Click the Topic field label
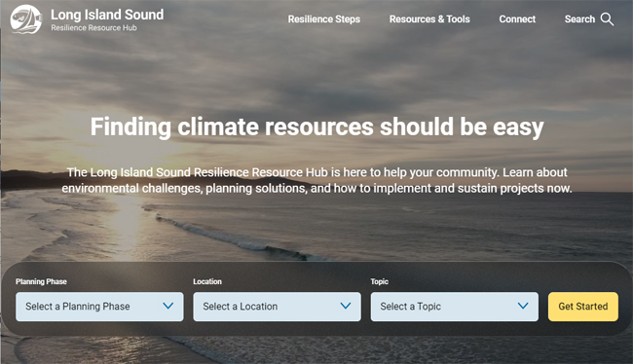Screen dimensions: 633x364 pyautogui.click(x=380, y=281)
